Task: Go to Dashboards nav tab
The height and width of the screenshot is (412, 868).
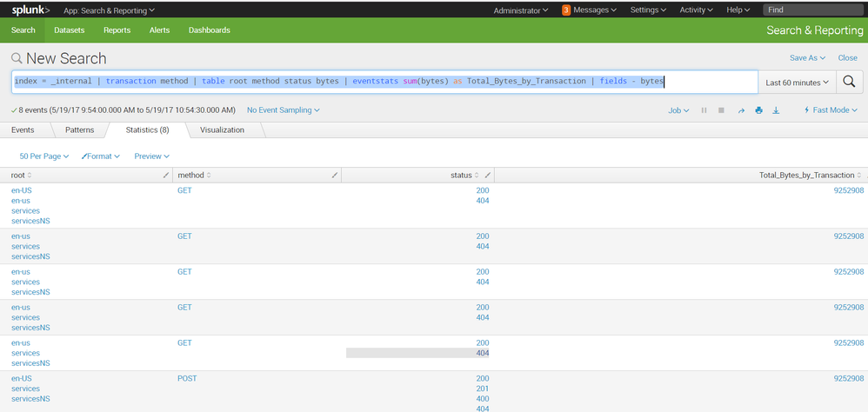Action: pos(210,30)
